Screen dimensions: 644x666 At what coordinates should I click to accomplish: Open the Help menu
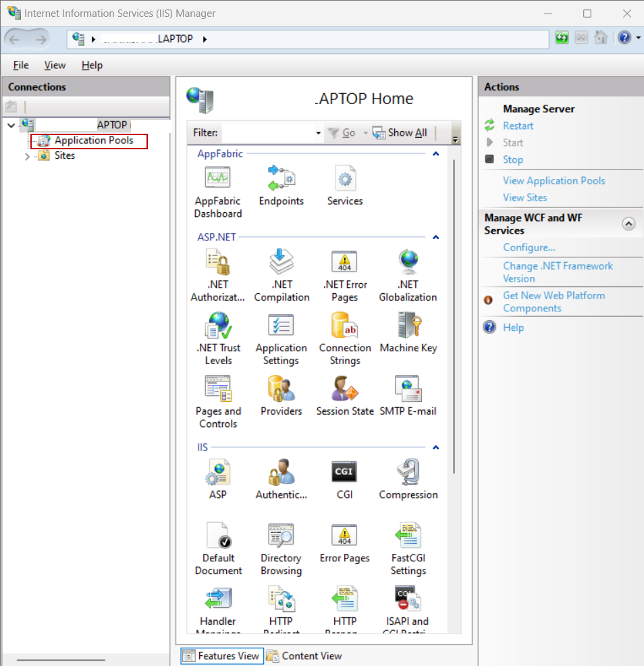point(92,65)
